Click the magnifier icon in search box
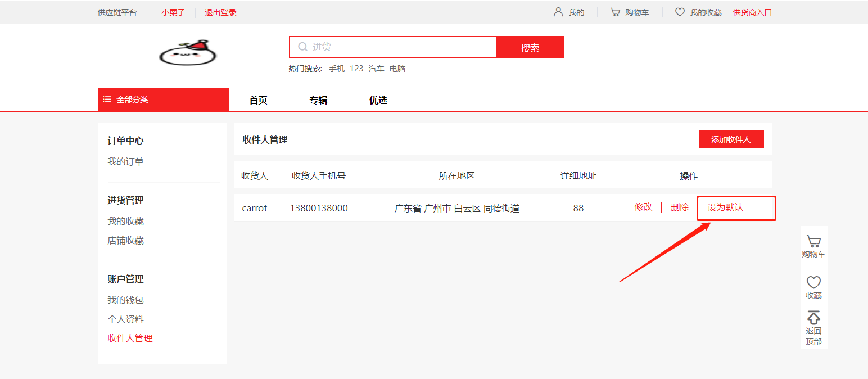Image resolution: width=868 pixels, height=379 pixels. coord(302,47)
